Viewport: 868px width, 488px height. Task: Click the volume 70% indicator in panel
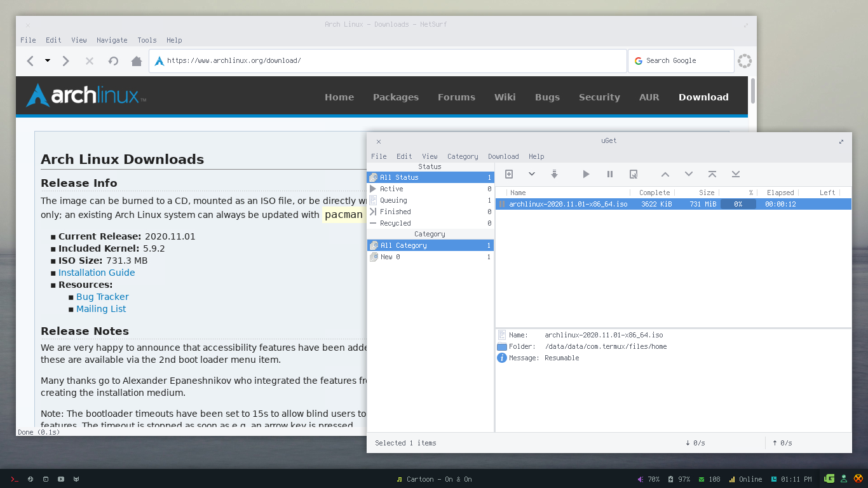coord(649,479)
